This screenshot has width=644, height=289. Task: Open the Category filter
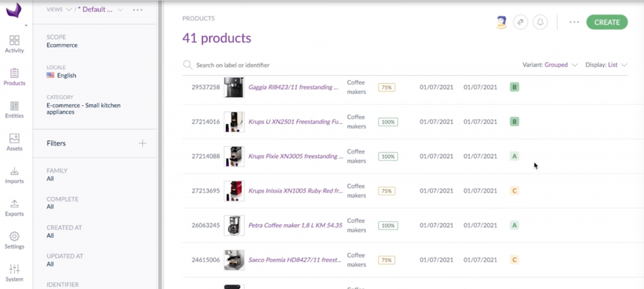coord(84,105)
